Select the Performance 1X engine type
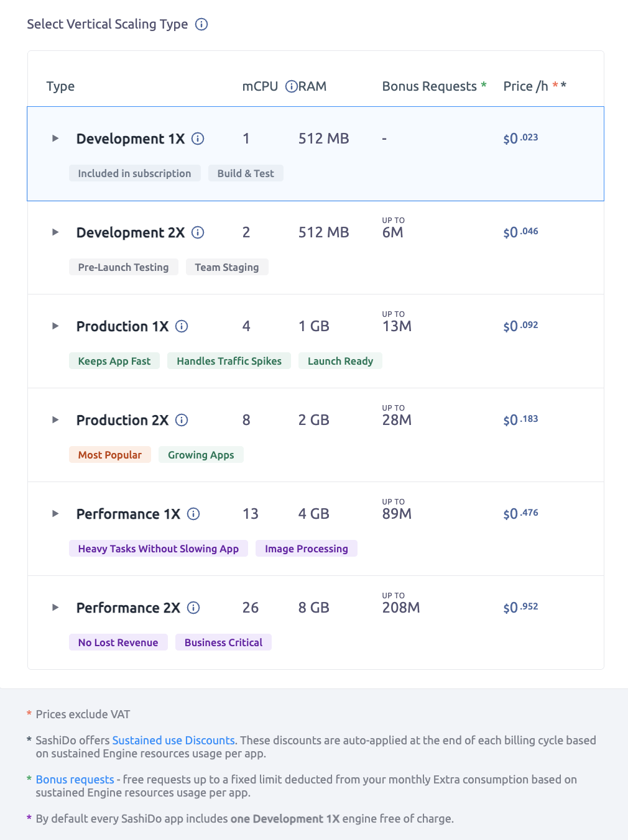 [x=315, y=529]
